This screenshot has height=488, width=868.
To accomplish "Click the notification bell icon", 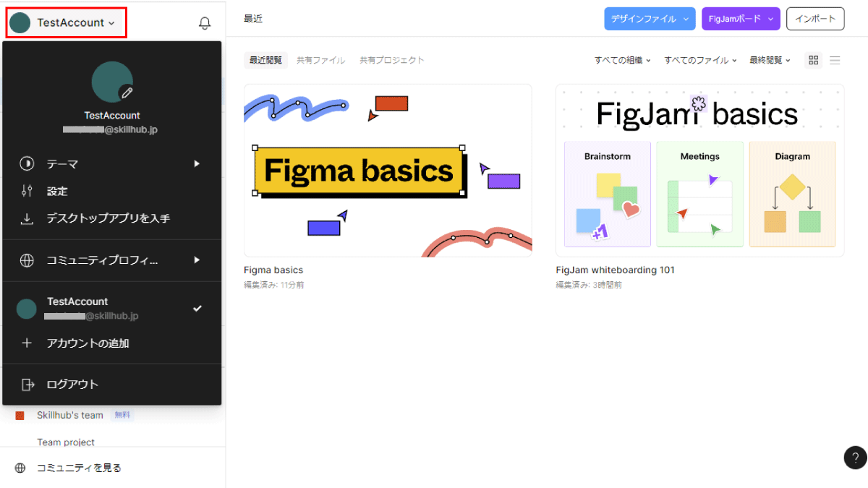I will (x=205, y=23).
